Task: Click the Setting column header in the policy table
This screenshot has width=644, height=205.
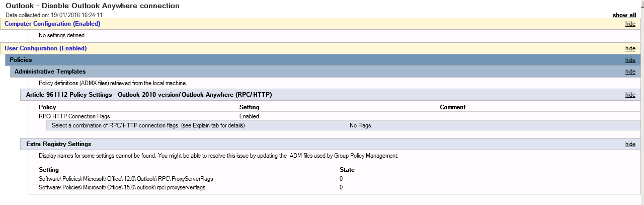Action: [x=249, y=107]
